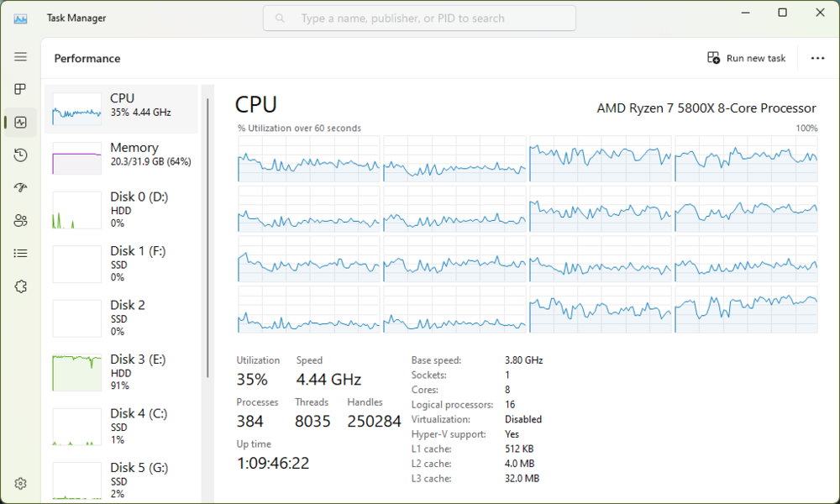
Task: Switch to the Users page icon
Action: coord(20,220)
